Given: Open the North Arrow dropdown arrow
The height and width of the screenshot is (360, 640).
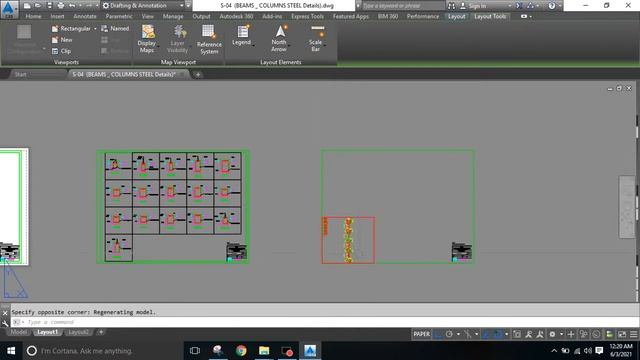Looking at the screenshot, I should [289, 45].
